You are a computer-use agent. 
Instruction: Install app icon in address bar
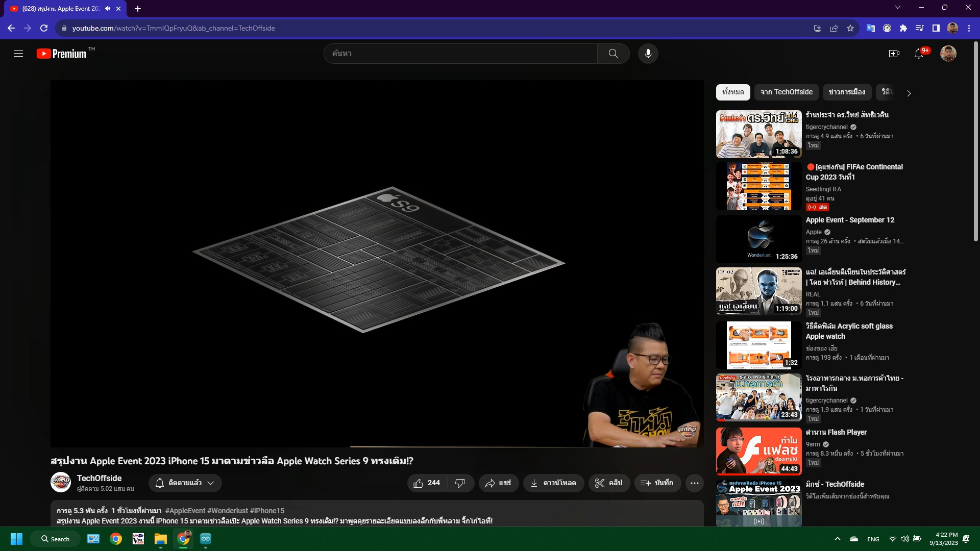(x=817, y=28)
